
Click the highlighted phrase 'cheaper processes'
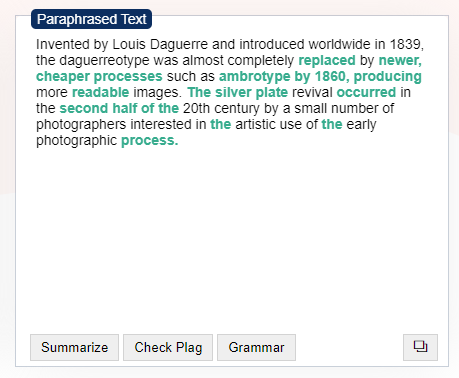(x=99, y=76)
